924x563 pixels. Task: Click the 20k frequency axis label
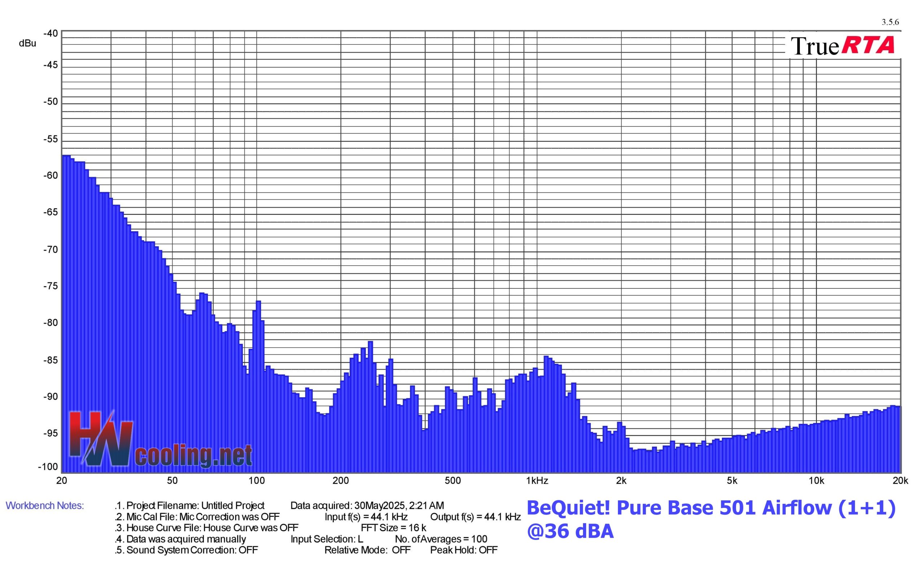point(900,481)
